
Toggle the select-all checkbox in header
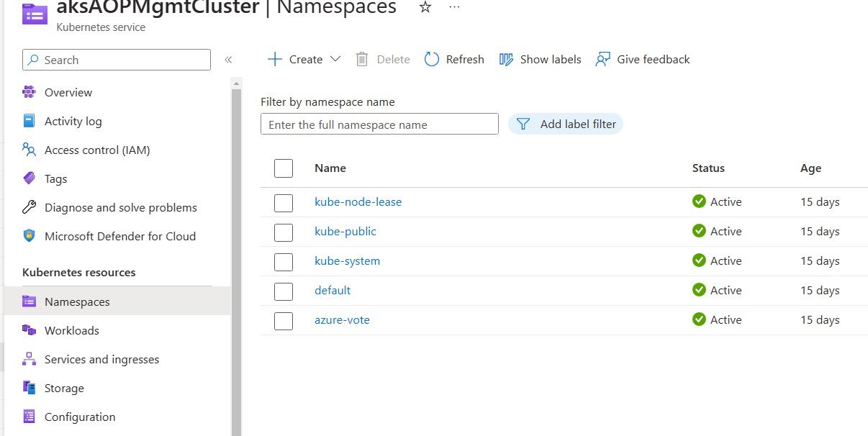pos(284,168)
